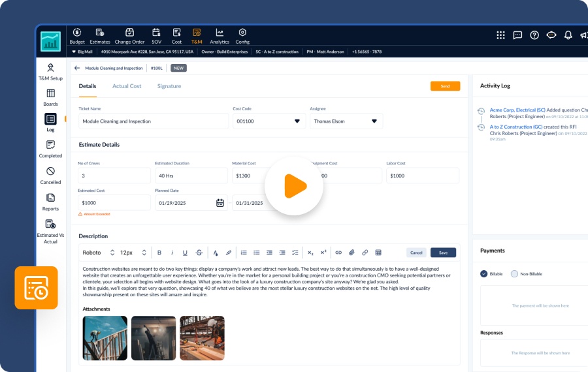Screen dimensions: 588x372
Task: Click the Estimated Duration field
Action: [191, 176]
